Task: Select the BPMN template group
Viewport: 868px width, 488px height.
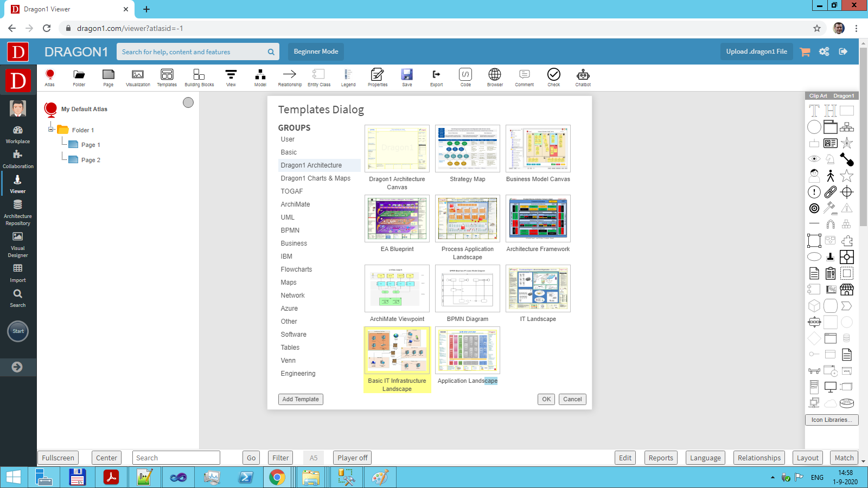Action: 290,230
